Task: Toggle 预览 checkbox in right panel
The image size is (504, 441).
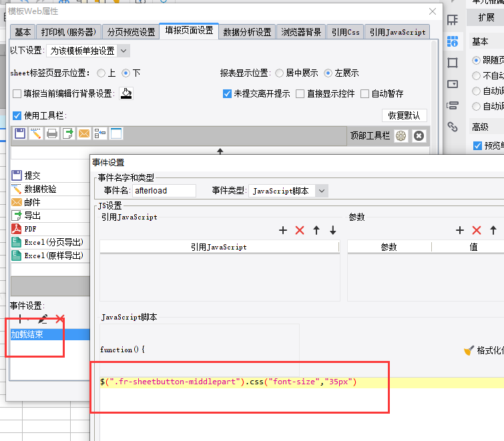Action: point(477,145)
